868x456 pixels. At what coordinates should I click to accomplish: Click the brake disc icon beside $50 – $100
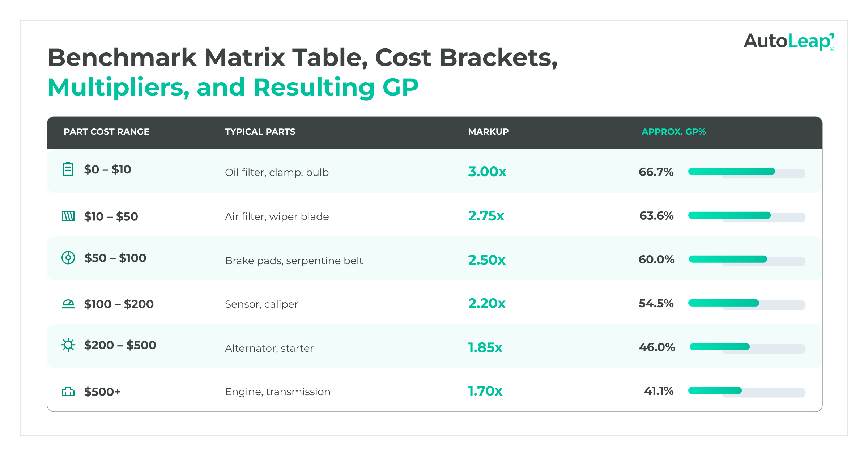point(68,258)
